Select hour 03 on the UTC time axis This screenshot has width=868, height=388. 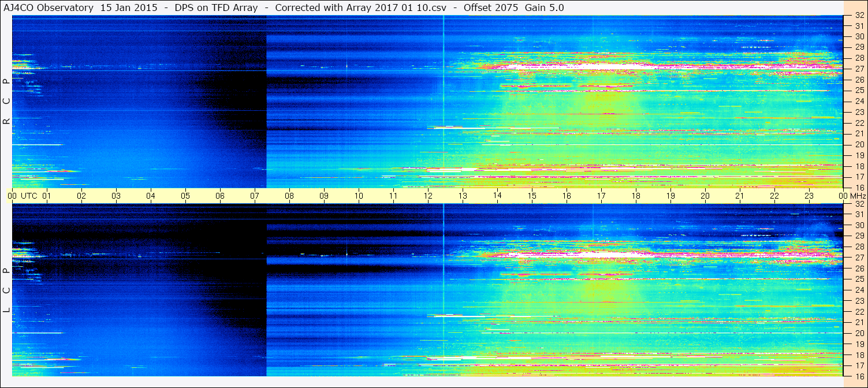tap(116, 196)
